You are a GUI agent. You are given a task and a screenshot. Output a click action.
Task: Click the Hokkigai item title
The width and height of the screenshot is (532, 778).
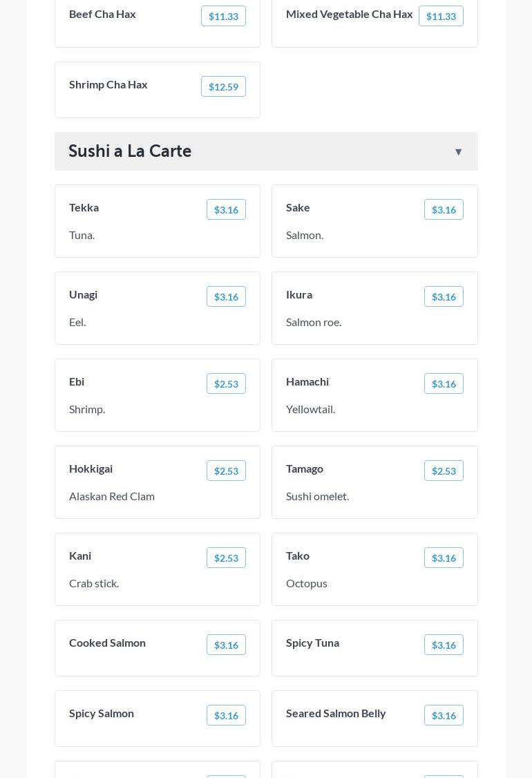pos(91,468)
